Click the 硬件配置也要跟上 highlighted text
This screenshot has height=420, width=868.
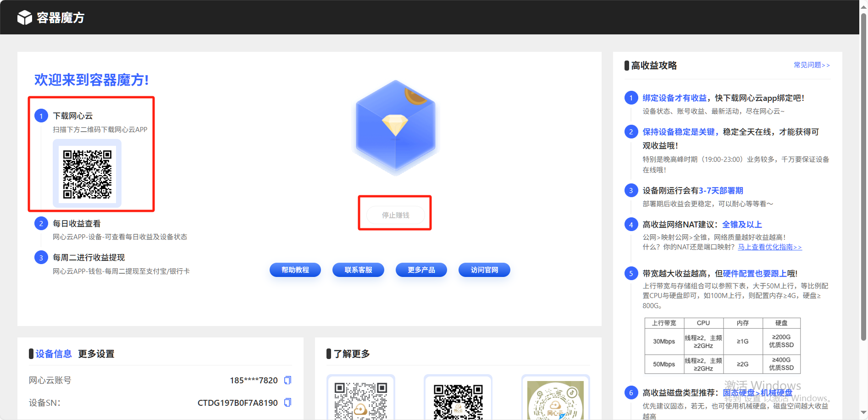click(755, 273)
